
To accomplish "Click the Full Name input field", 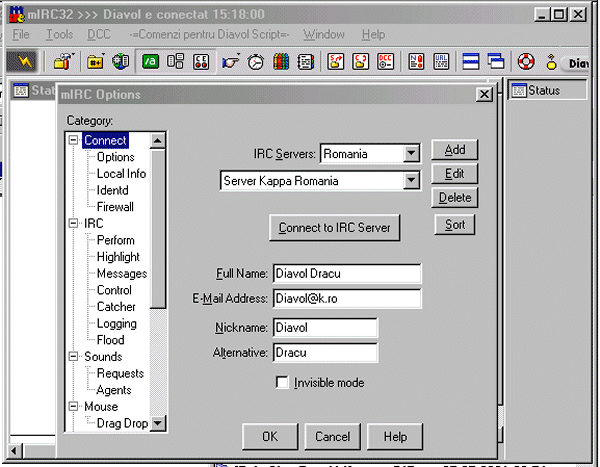I will point(347,273).
